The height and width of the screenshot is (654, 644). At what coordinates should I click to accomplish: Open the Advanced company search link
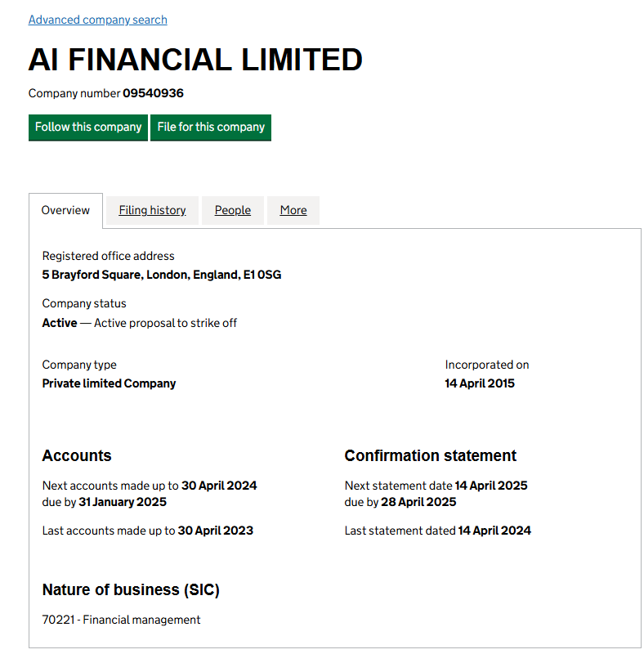[97, 20]
